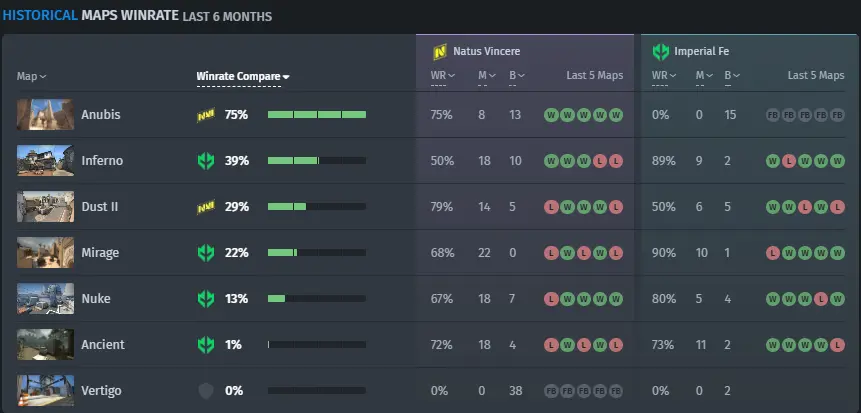Click the Vertigo map name
The image size is (861, 413).
point(102,391)
